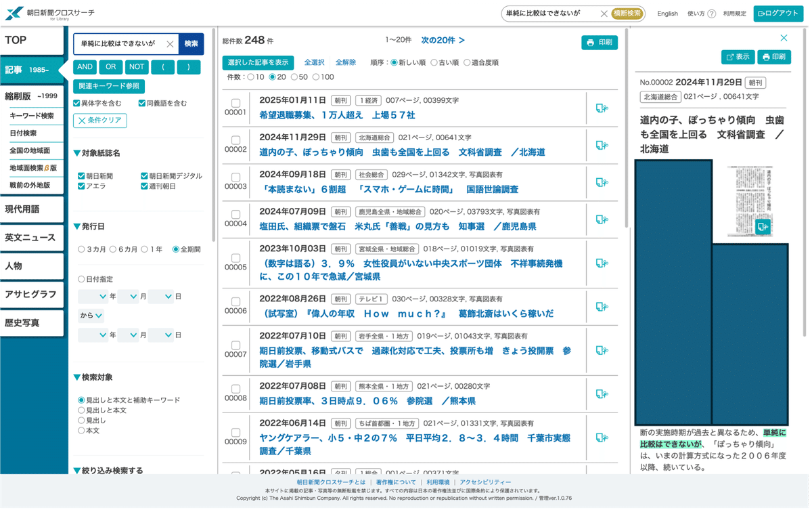Click 横断検索 button in header
This screenshot has height=510, width=812.
pyautogui.click(x=627, y=14)
